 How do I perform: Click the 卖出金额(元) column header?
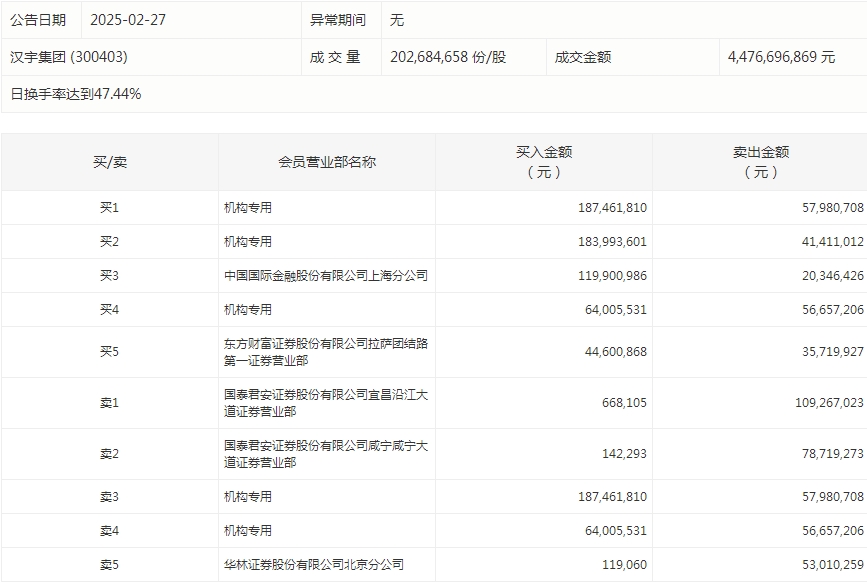click(x=761, y=162)
